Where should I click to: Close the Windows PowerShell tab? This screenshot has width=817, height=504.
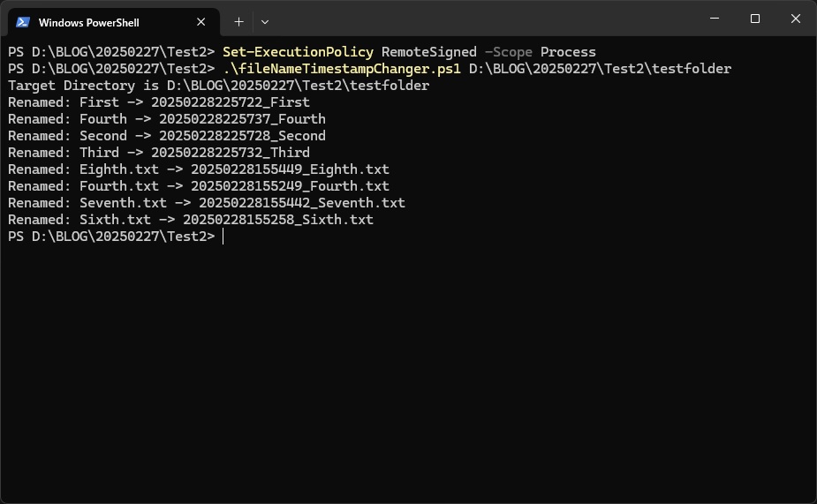[201, 22]
